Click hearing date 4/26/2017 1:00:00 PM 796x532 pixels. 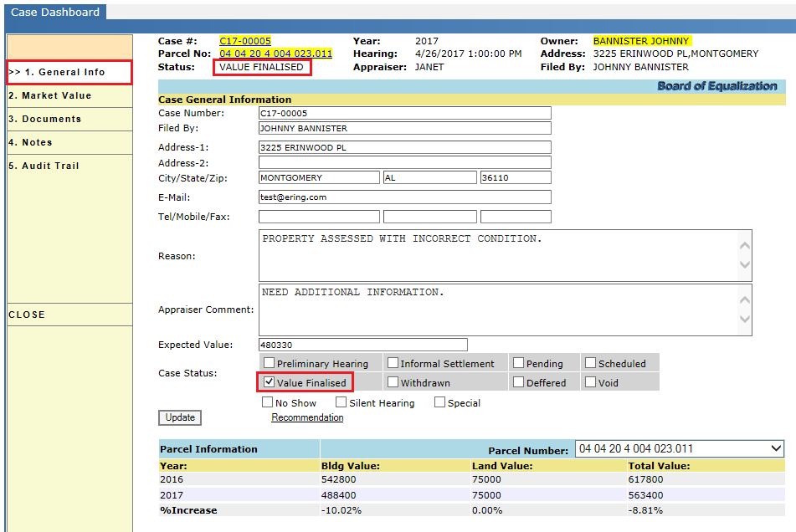pyautogui.click(x=468, y=54)
